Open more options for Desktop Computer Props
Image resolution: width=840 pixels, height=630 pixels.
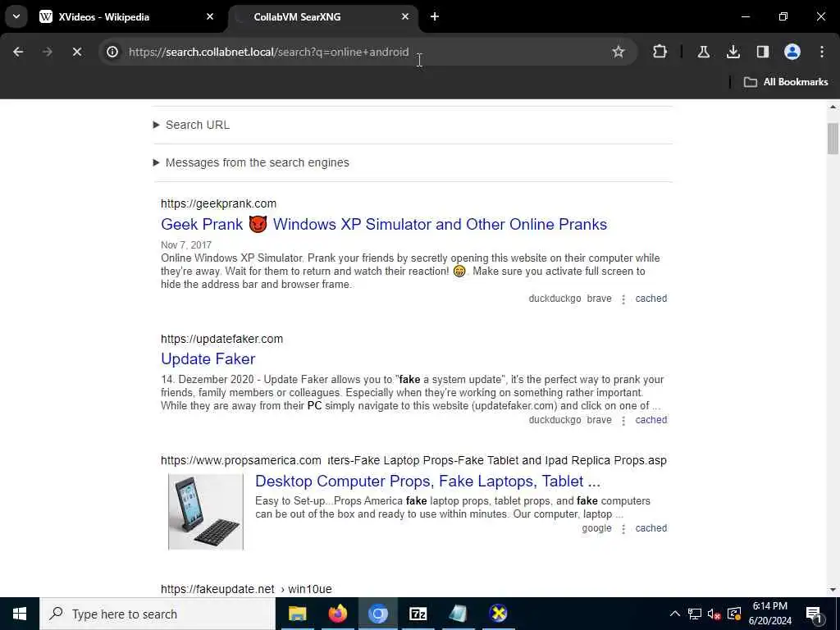623,529
